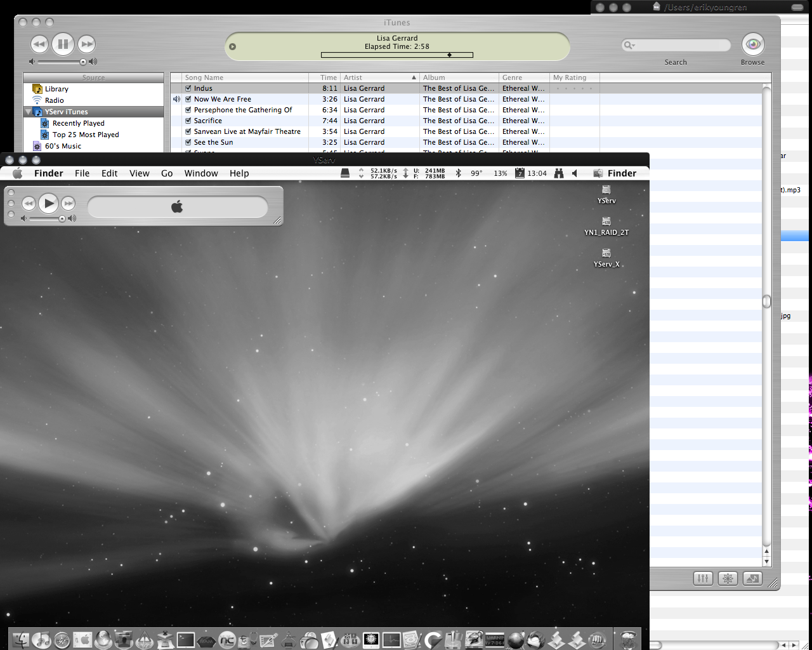812x650 pixels.
Task: Open the Window menu
Action: (201, 173)
